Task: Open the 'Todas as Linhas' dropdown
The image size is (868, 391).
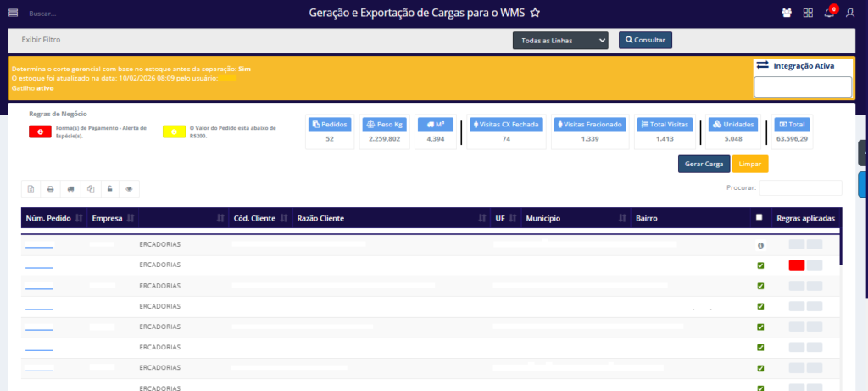Action: pyautogui.click(x=560, y=40)
